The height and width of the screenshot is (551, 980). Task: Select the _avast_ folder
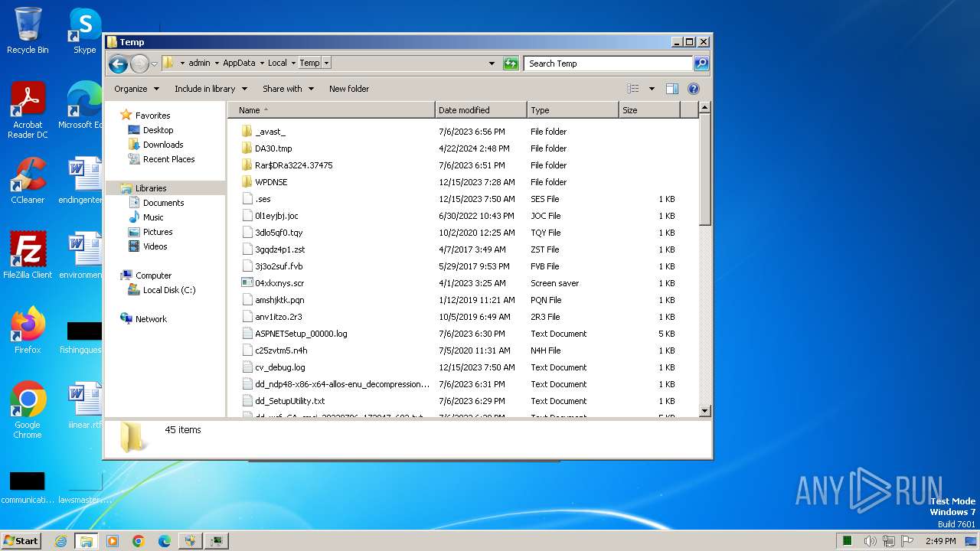tap(270, 132)
